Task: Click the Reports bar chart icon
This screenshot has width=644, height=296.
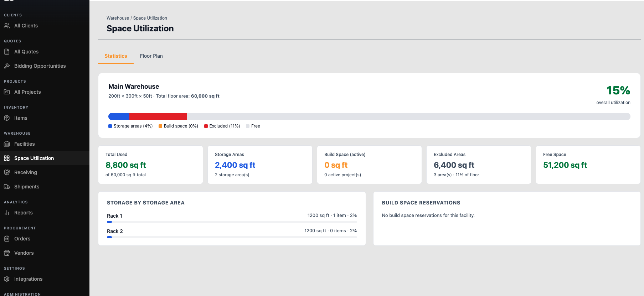Action: click(7, 213)
